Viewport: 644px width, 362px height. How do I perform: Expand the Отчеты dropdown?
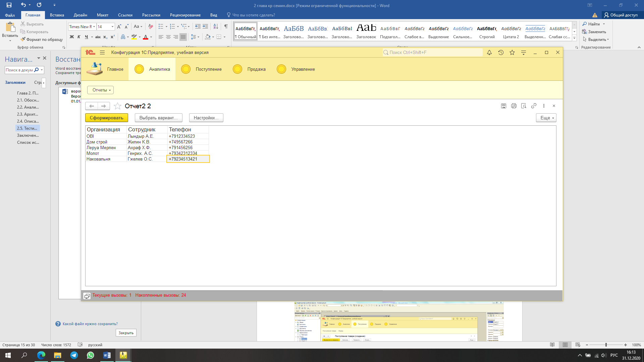click(101, 90)
